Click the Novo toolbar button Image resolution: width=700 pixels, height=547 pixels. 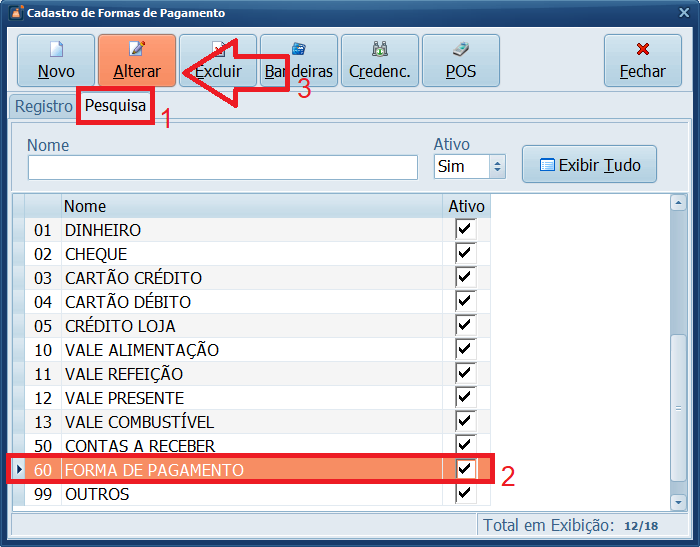click(x=56, y=60)
